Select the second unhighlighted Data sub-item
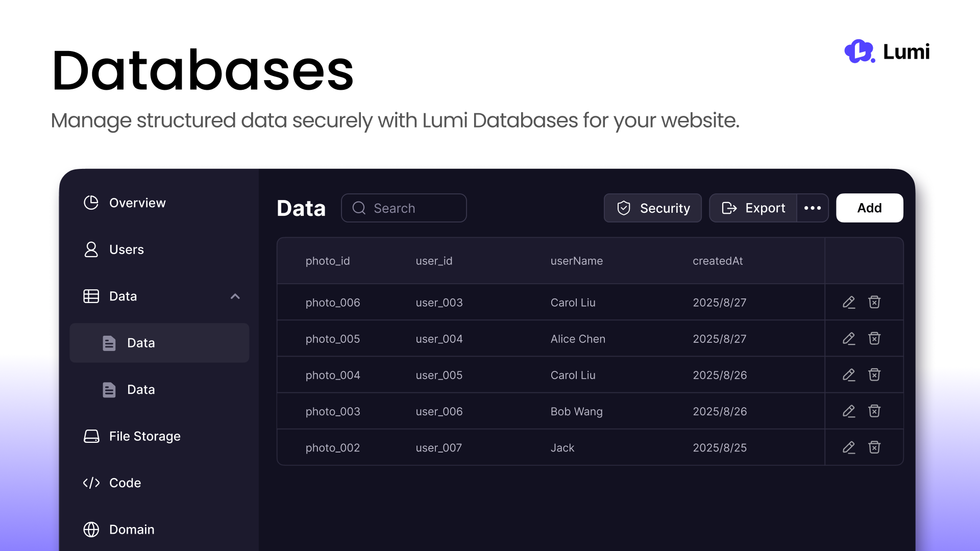 pyautogui.click(x=141, y=390)
